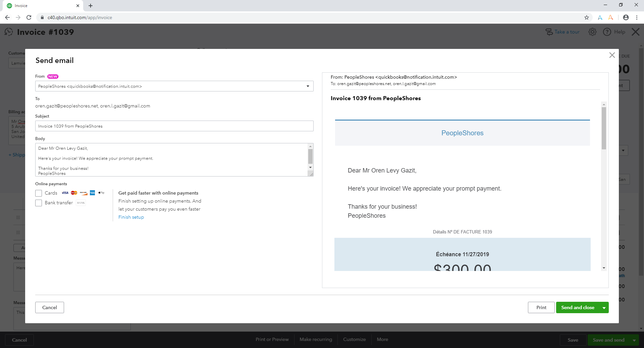This screenshot has height=348, width=644.
Task: Click the site lock icon
Action: pyautogui.click(x=42, y=17)
